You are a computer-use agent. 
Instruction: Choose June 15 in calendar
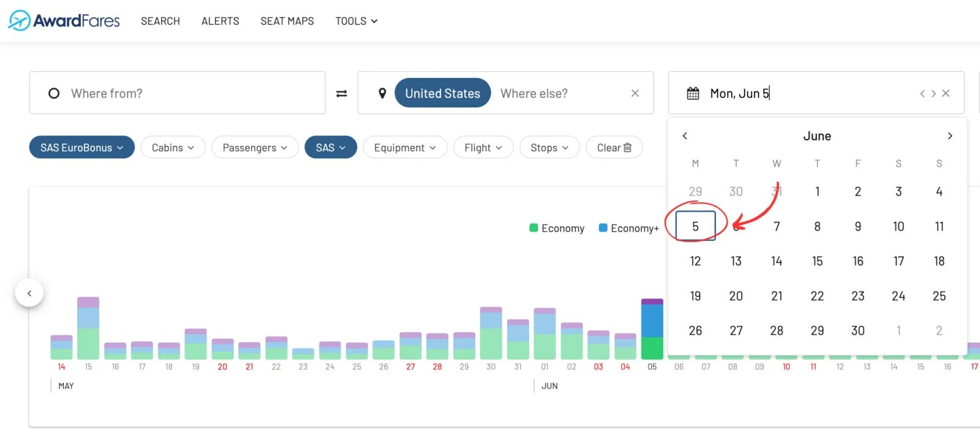pyautogui.click(x=817, y=261)
